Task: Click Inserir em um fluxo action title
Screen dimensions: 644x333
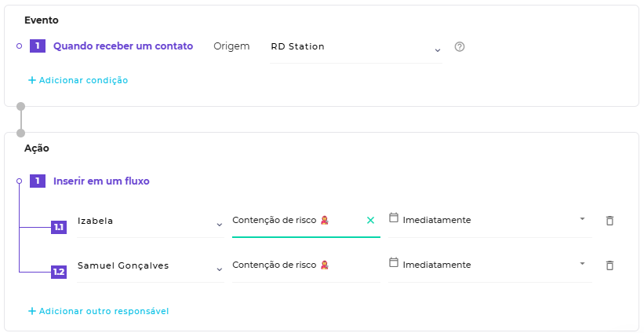Action: pos(101,181)
